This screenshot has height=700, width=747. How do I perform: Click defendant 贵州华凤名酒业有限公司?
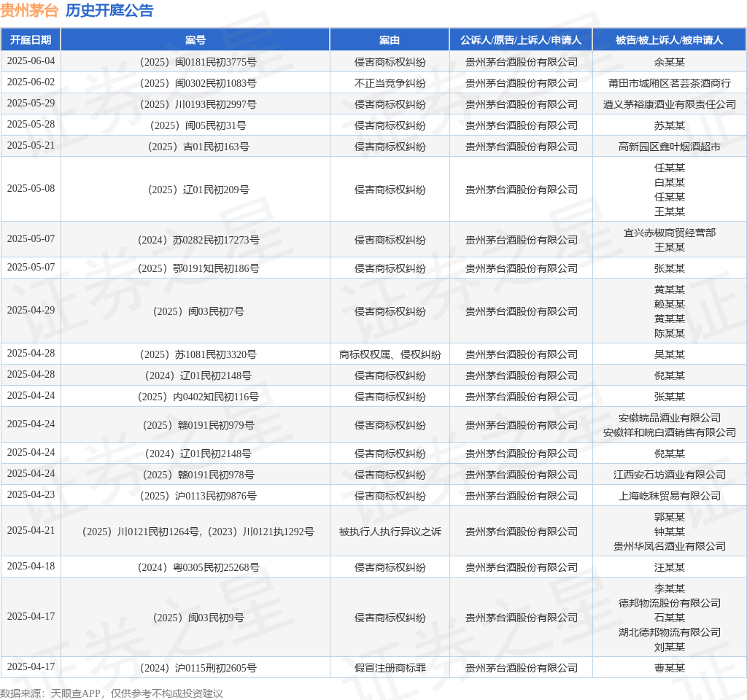[670, 547]
